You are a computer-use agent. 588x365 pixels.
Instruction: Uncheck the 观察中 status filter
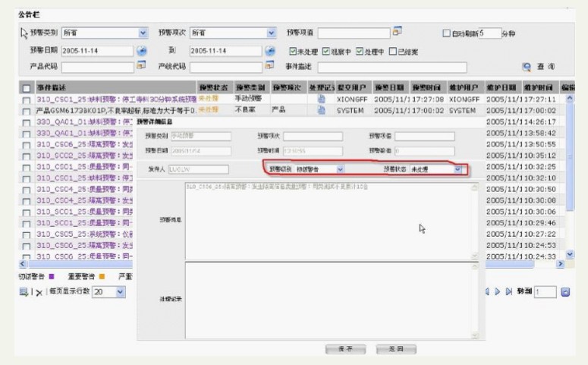click(x=326, y=51)
